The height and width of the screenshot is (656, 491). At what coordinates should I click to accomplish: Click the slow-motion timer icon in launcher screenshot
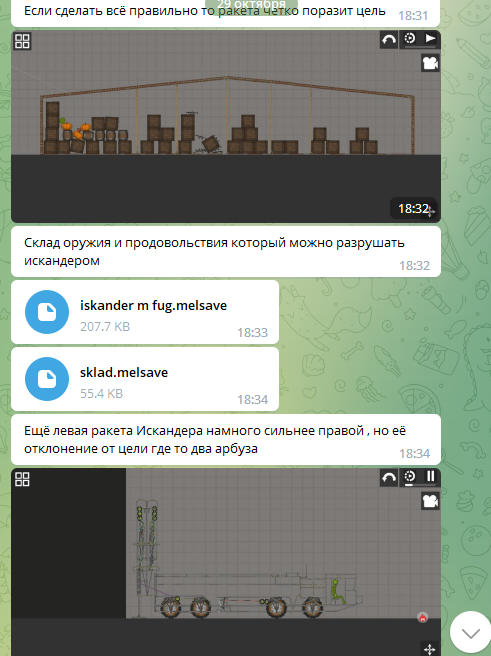coord(410,477)
